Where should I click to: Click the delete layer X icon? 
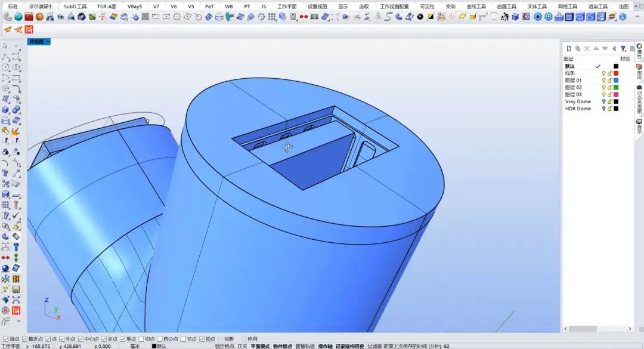pos(587,48)
